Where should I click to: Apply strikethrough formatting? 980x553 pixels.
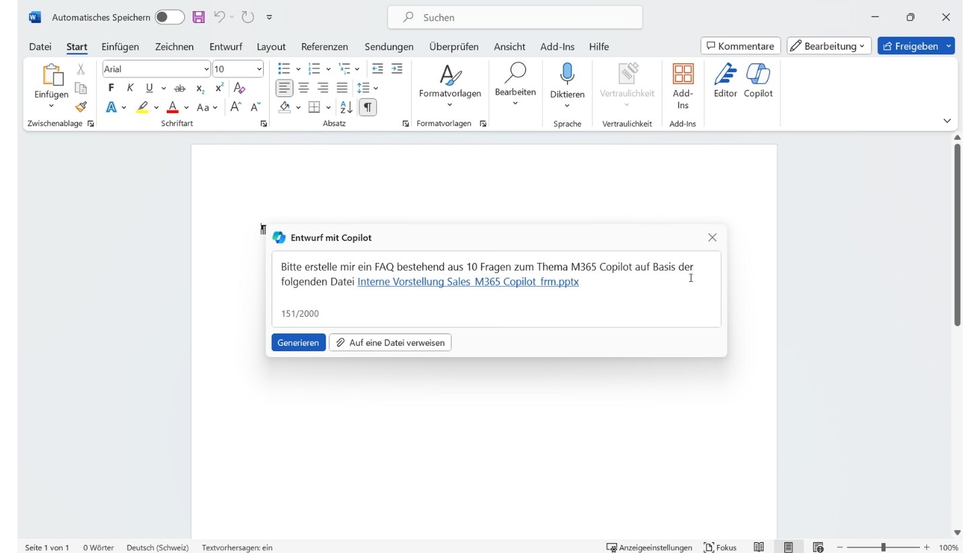[180, 88]
